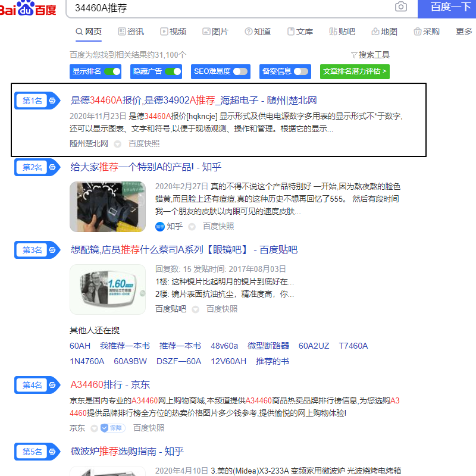Click related search 推荐一本书
The width and height of the screenshot is (476, 476).
coord(180,346)
